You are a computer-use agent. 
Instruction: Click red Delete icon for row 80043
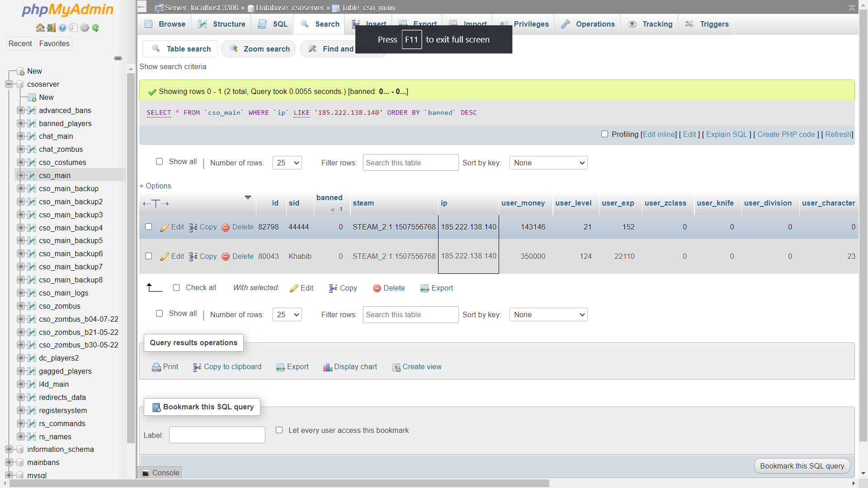pos(226,257)
